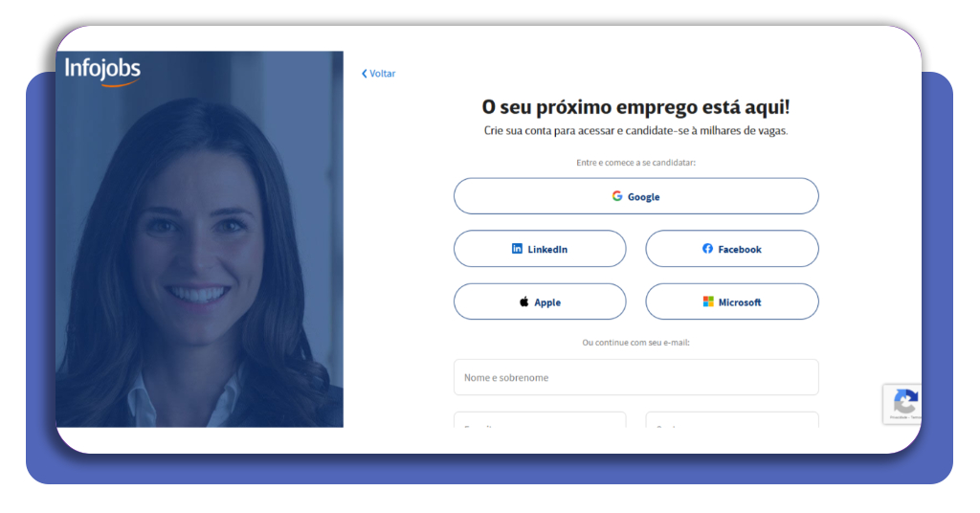
Task: Sign up using the Apple button
Action: click(540, 301)
